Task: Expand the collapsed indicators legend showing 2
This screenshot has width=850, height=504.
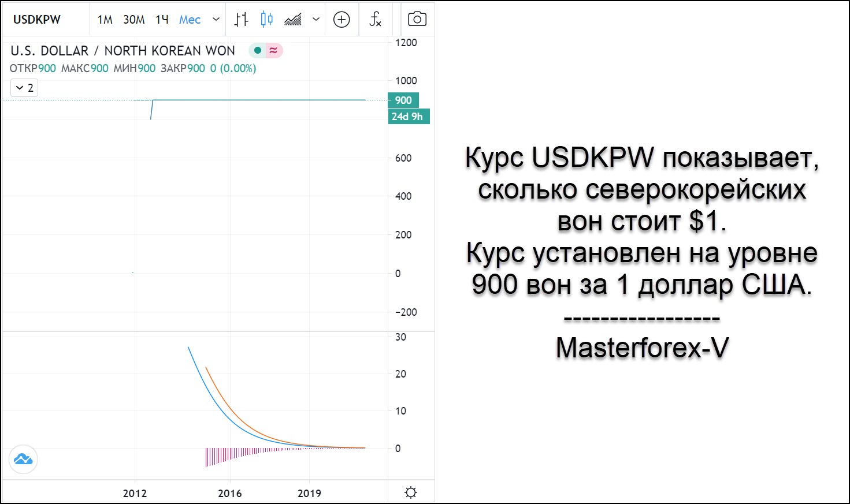Action: point(24,88)
